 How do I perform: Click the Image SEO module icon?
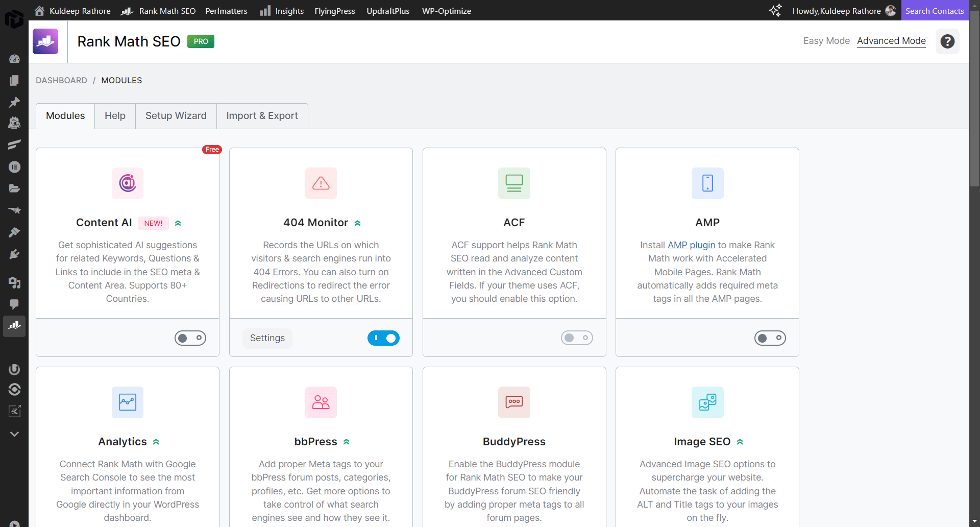tap(707, 402)
